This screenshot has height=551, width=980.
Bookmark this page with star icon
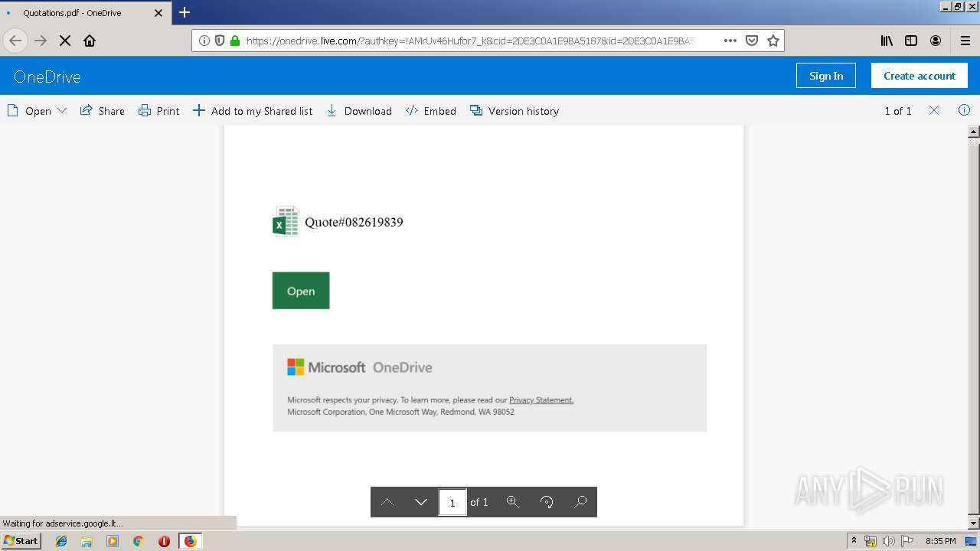(x=773, y=41)
